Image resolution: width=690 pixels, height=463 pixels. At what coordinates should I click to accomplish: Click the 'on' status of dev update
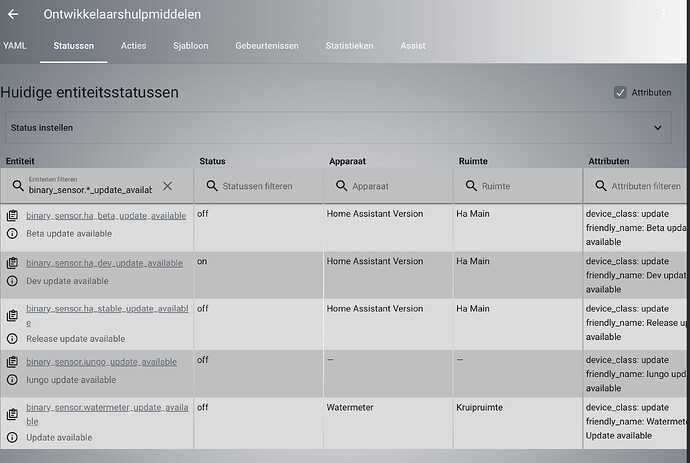coord(202,261)
